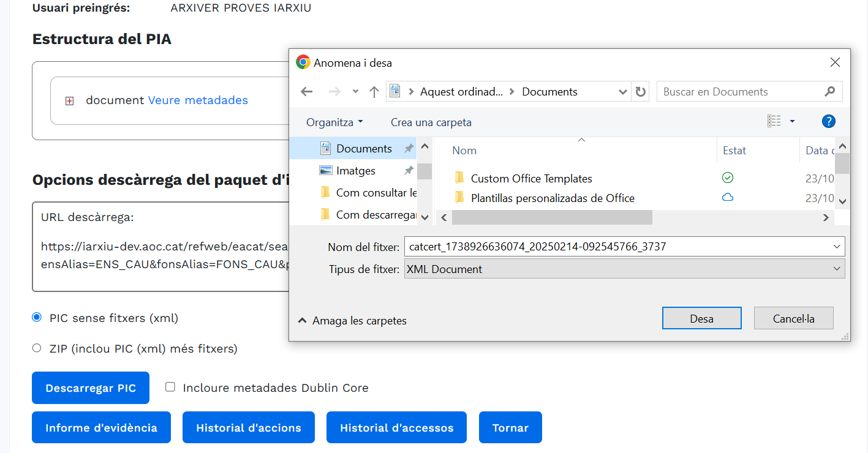The image size is (868, 453).
Task: Select Documents in navigation pane
Action: click(364, 149)
